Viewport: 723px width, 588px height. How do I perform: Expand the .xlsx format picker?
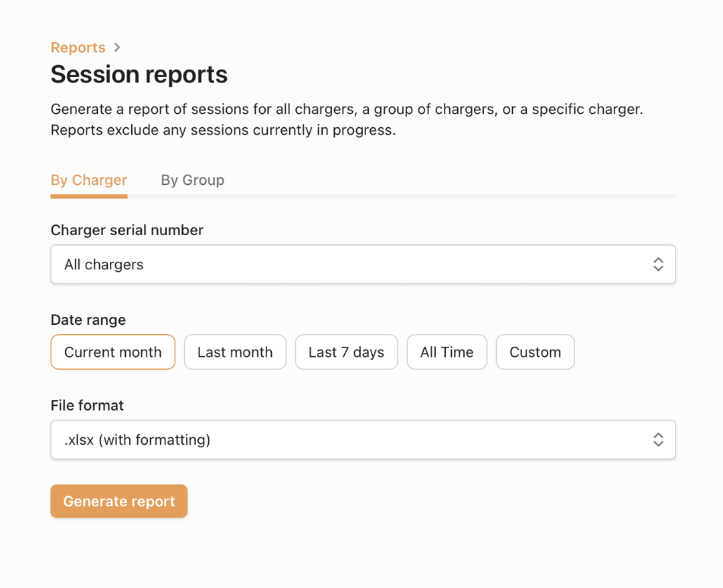[x=364, y=439]
